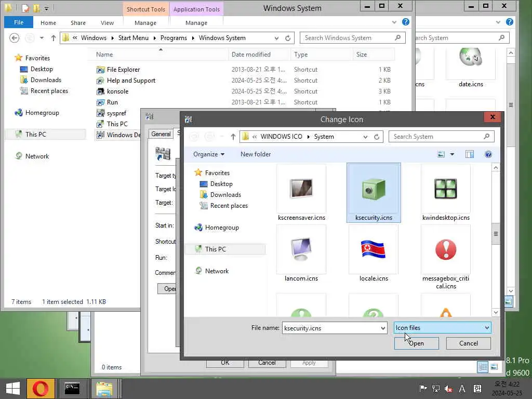The width and height of the screenshot is (532, 399).
Task: Click the Windows Start button
Action: 13,389
